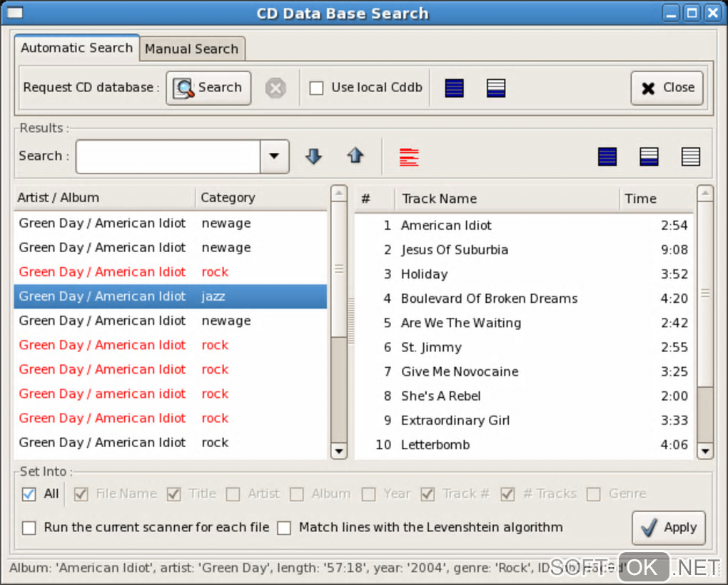The width and height of the screenshot is (728, 585).
Task: Select track She's A Rebel
Action: click(524, 396)
